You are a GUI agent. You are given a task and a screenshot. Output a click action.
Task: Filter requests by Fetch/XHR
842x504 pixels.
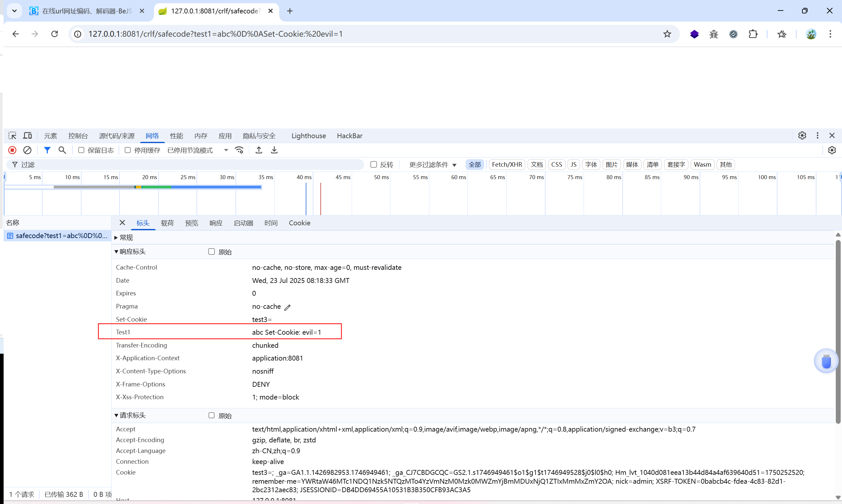(506, 165)
